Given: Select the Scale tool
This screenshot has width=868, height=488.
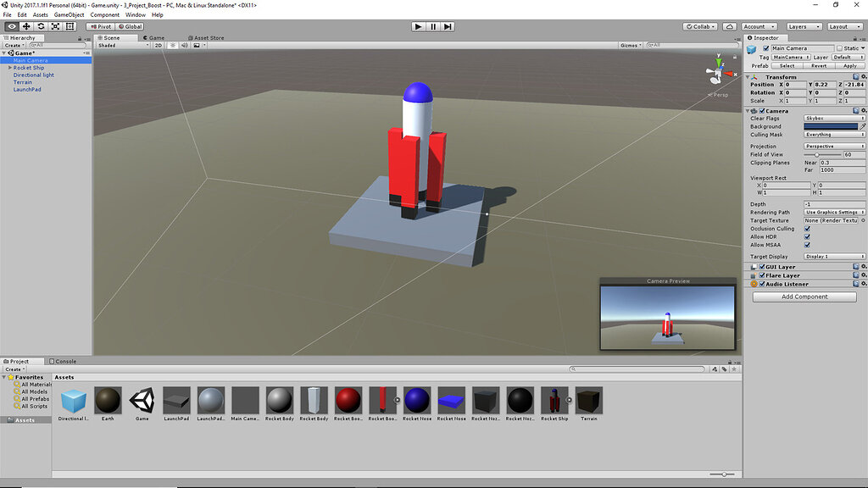Looking at the screenshot, I should click(54, 26).
